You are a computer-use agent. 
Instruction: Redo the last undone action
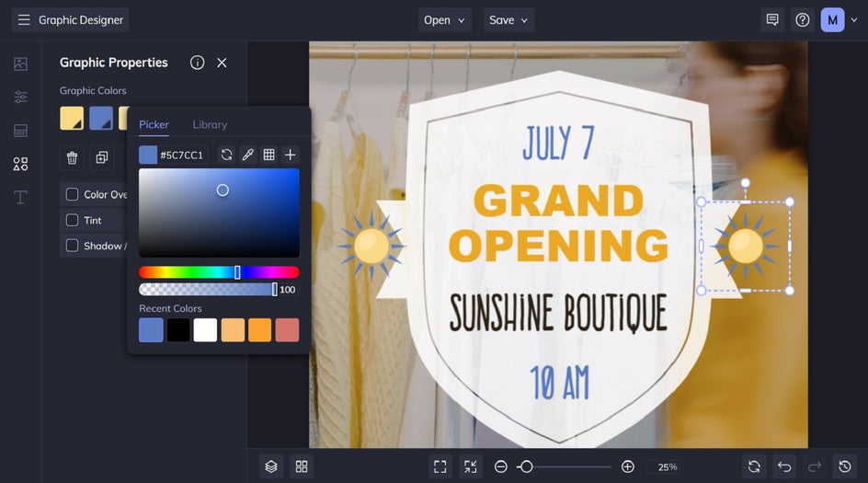815,467
